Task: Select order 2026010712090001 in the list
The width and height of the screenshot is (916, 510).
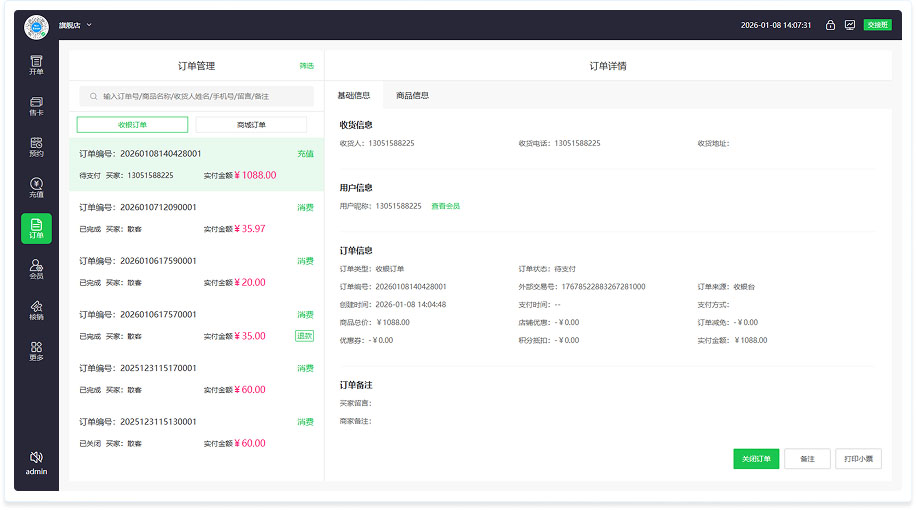Action: pyautogui.click(x=196, y=218)
